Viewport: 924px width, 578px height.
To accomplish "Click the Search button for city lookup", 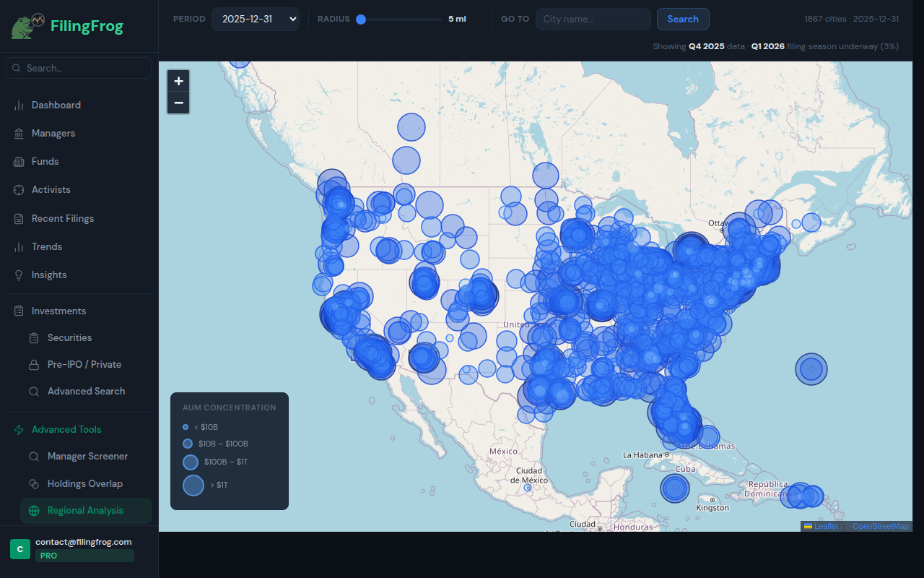I will [683, 19].
